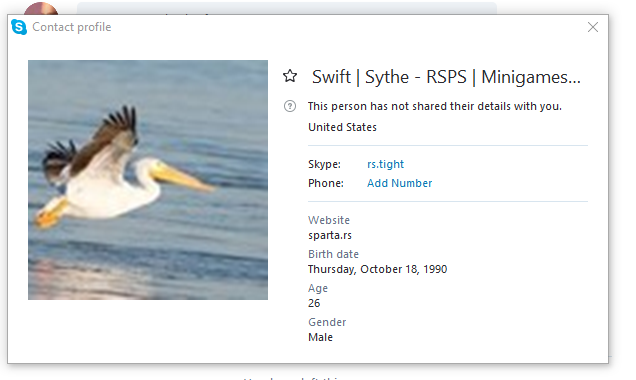
Task: Click the United States location text
Action: (x=342, y=127)
